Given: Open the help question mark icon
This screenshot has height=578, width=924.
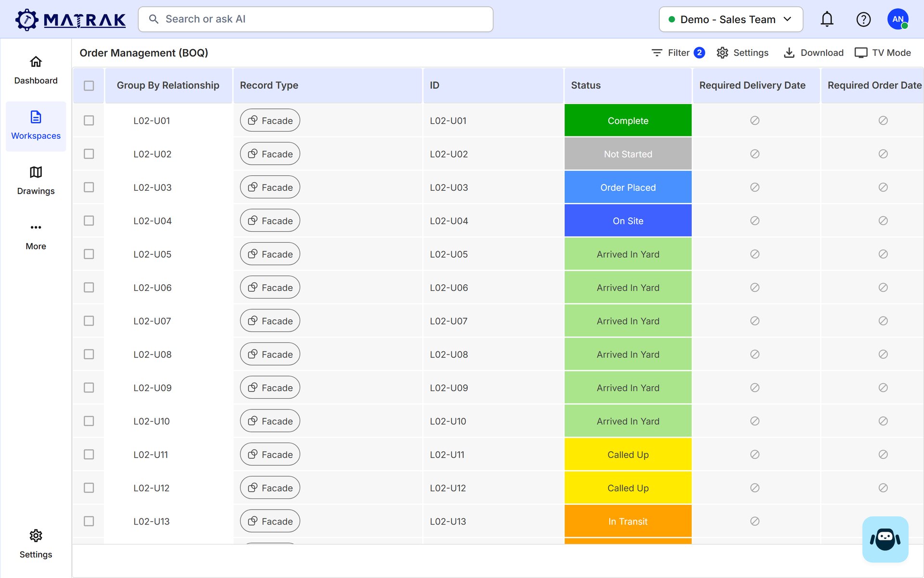Looking at the screenshot, I should [x=863, y=19].
